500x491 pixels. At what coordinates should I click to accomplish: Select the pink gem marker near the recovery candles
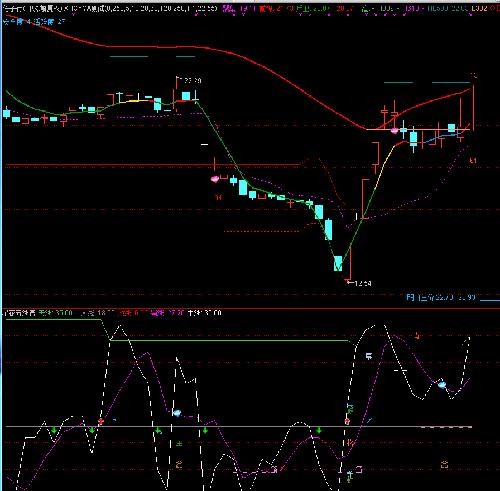pos(394,130)
